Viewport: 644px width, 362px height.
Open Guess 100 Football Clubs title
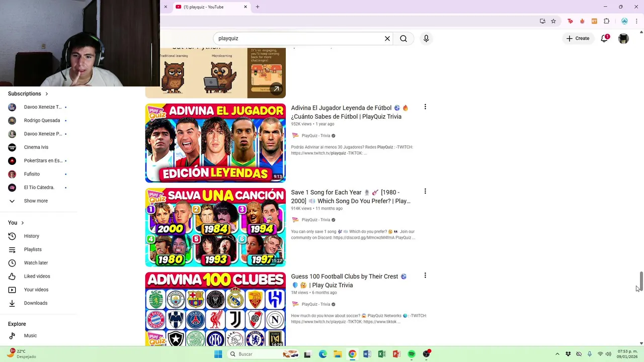pos(349,281)
